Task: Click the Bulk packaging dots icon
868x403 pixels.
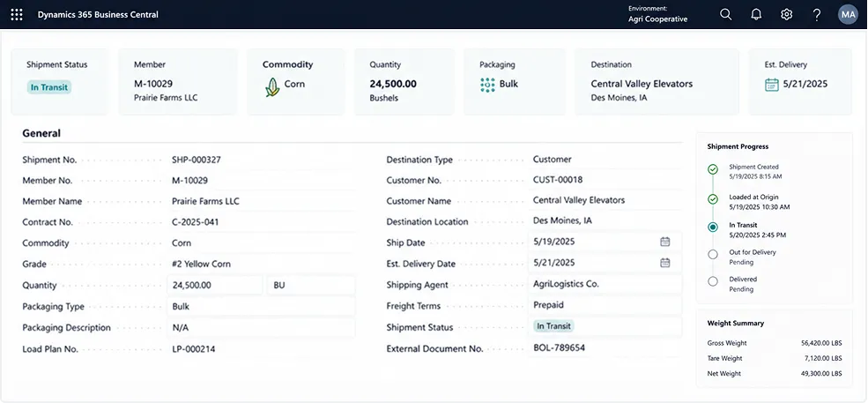Action: coord(487,85)
